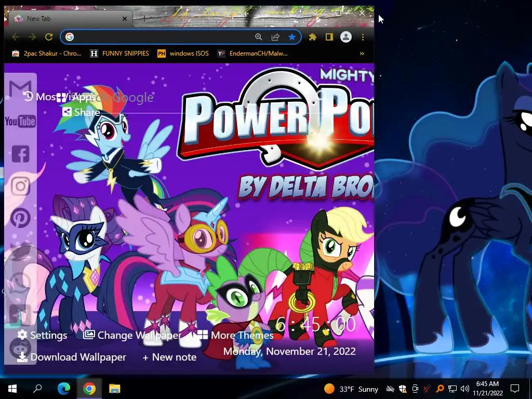Open the 33°F Sunny weather widget
Viewport: 532px width, 399px height.
tap(351, 389)
